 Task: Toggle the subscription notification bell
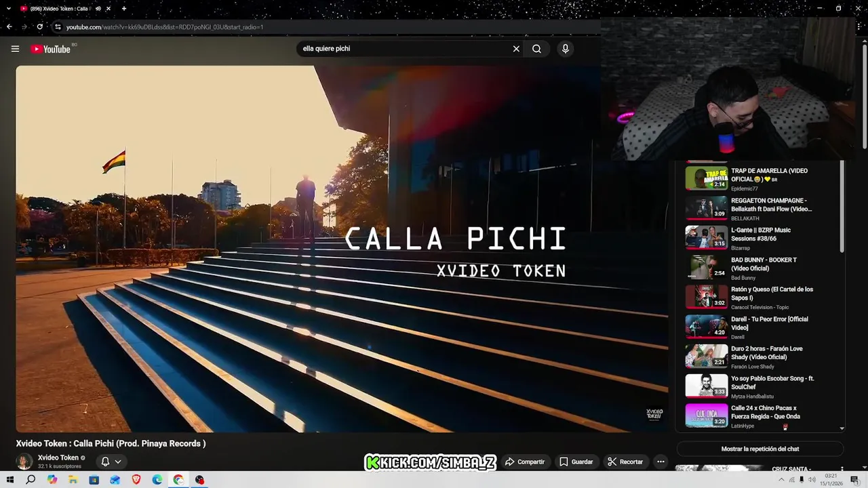click(105, 462)
